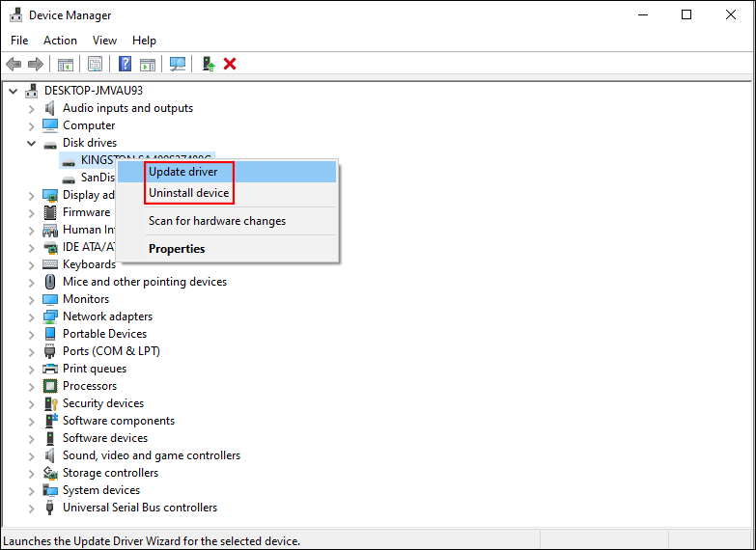This screenshot has height=550, width=756.
Task: Click the Mice and other pointing devices icon
Action: pyautogui.click(x=50, y=282)
